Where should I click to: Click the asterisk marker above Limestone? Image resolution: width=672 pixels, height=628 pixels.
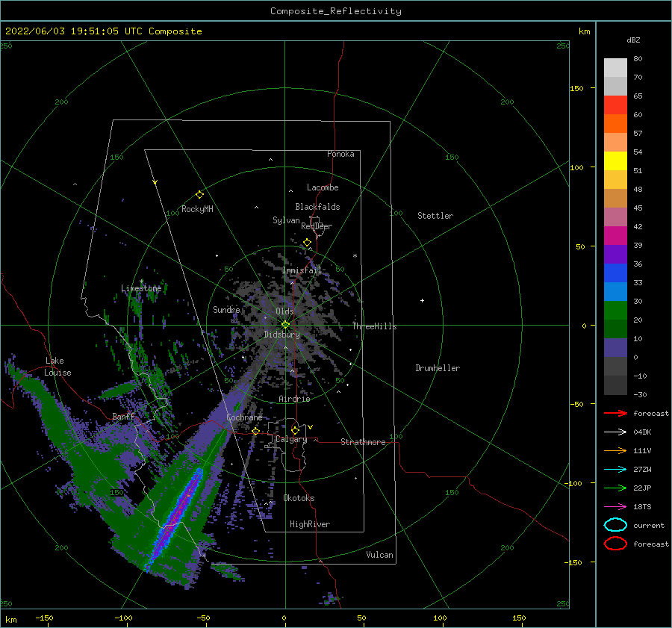point(141,282)
